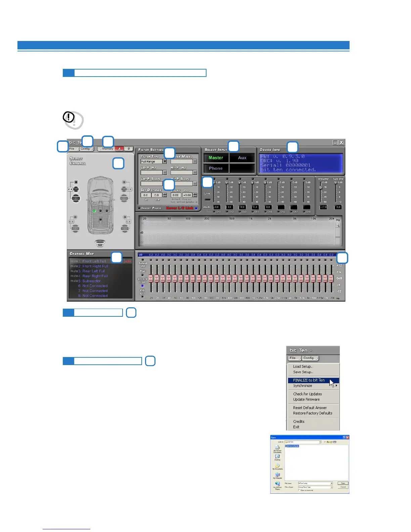The width and height of the screenshot is (411, 532).
Task: Select the Aux input button
Action: coord(242,158)
